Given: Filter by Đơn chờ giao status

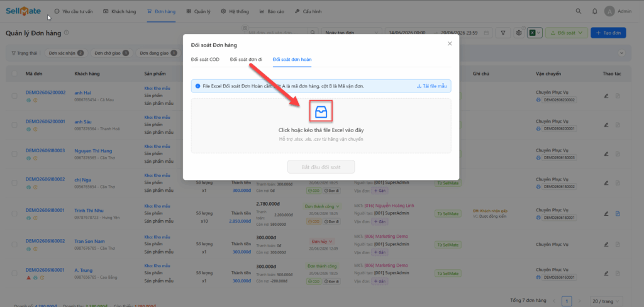Looking at the screenshot, I should 111,53.
